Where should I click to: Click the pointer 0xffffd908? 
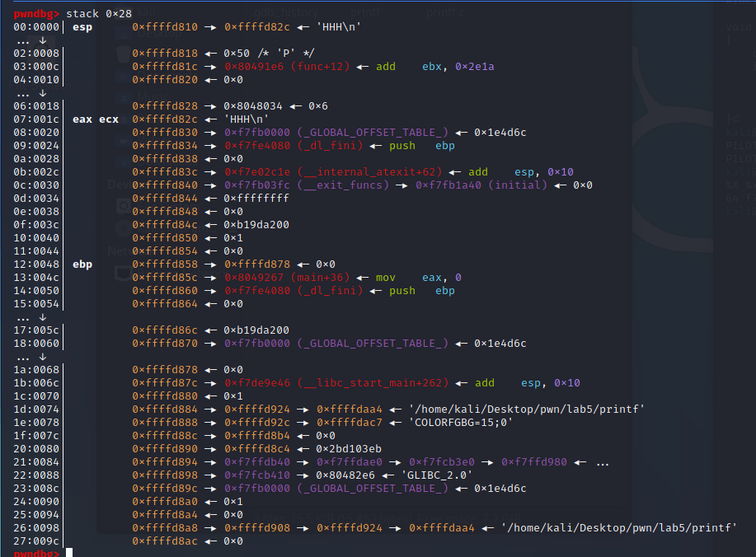point(257,528)
